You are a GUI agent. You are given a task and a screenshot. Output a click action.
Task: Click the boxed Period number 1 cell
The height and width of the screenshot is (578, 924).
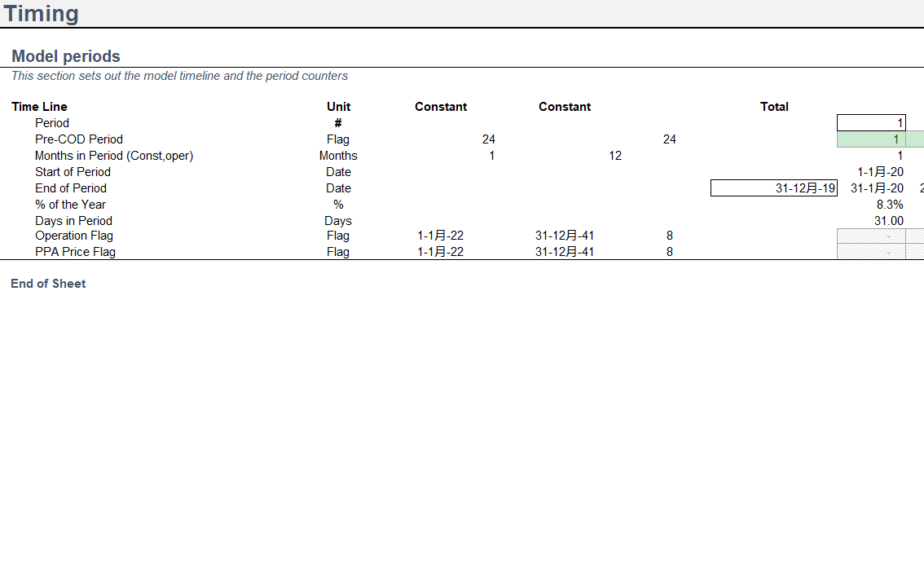click(871, 123)
